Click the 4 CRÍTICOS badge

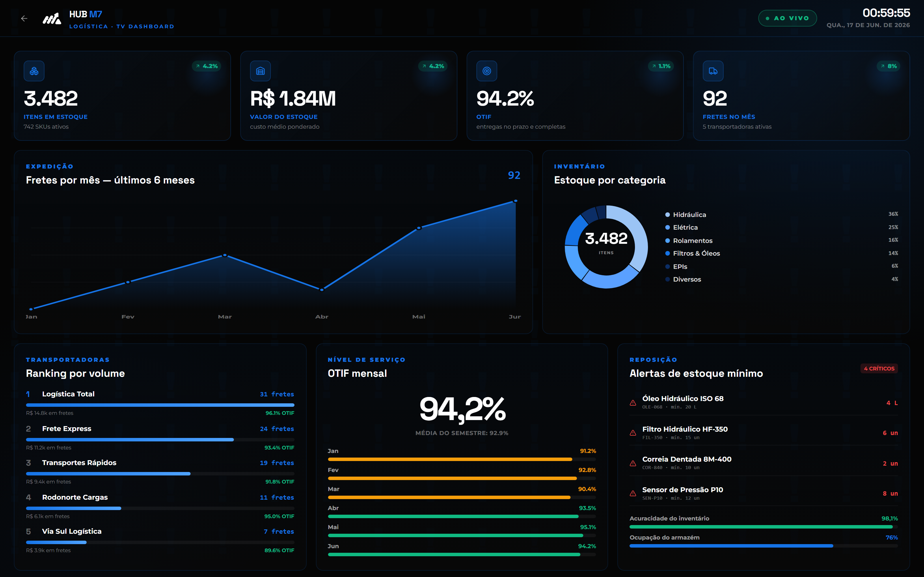point(879,368)
